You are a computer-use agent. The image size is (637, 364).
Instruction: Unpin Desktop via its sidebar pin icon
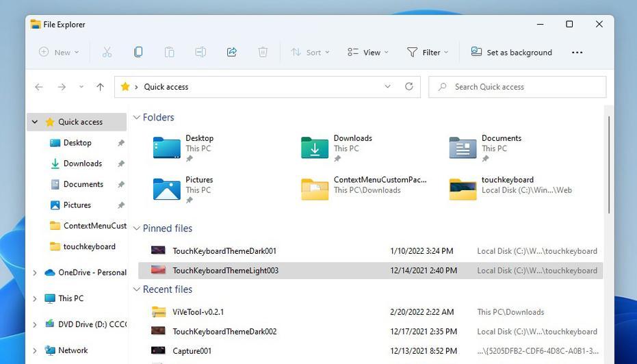pyautogui.click(x=120, y=143)
